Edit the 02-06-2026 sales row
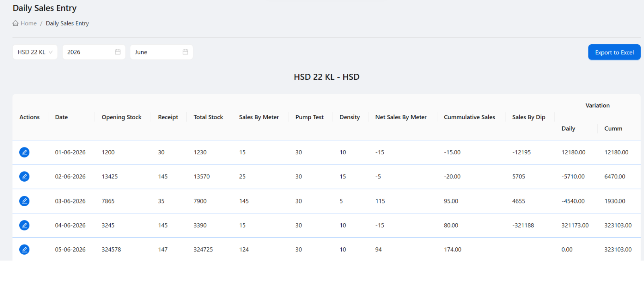 [24, 176]
